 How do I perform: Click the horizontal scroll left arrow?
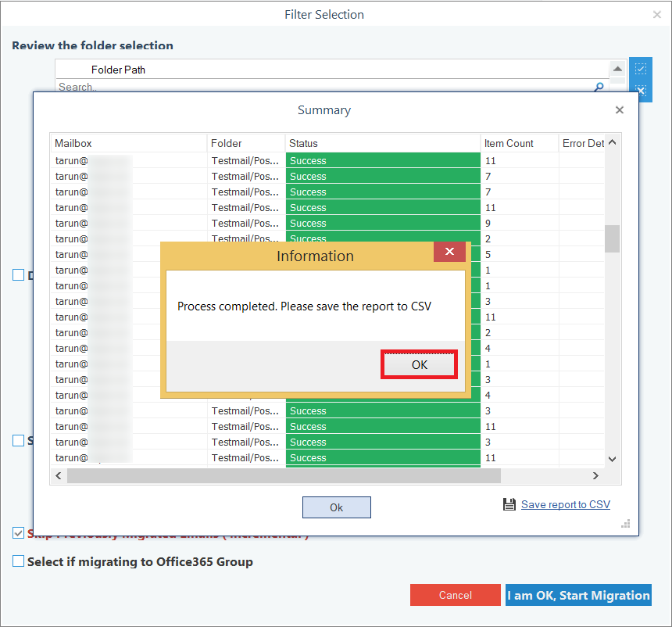(x=59, y=475)
